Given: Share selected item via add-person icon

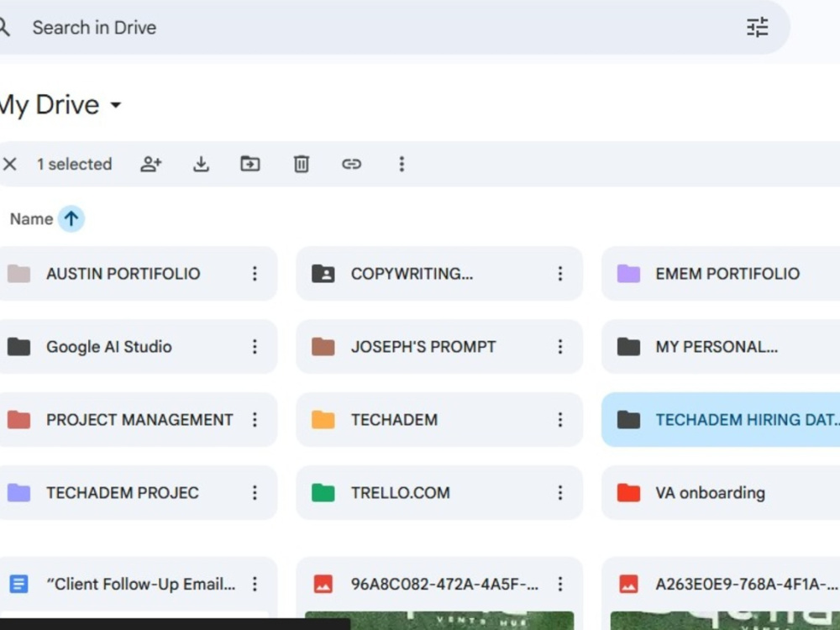Looking at the screenshot, I should [x=150, y=164].
